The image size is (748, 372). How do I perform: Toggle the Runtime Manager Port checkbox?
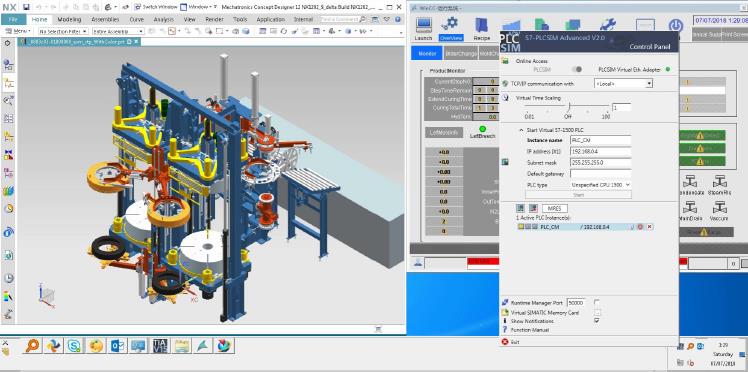click(597, 302)
